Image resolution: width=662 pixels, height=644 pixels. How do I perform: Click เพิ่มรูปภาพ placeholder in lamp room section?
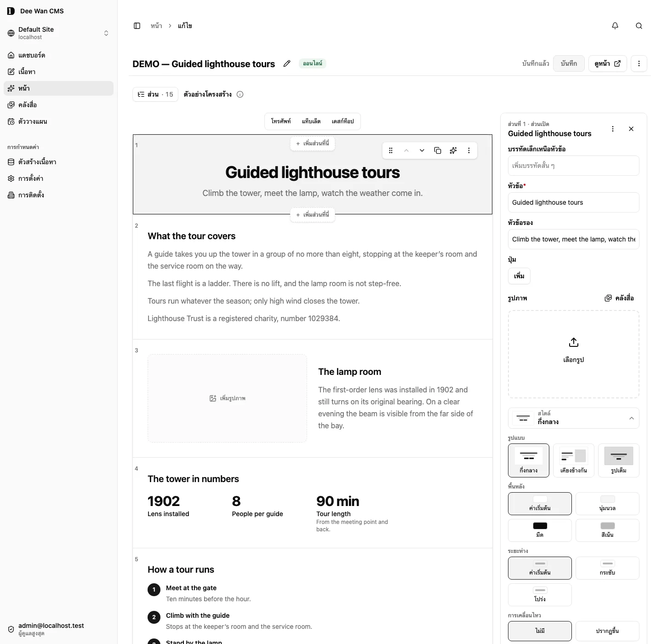pos(227,398)
